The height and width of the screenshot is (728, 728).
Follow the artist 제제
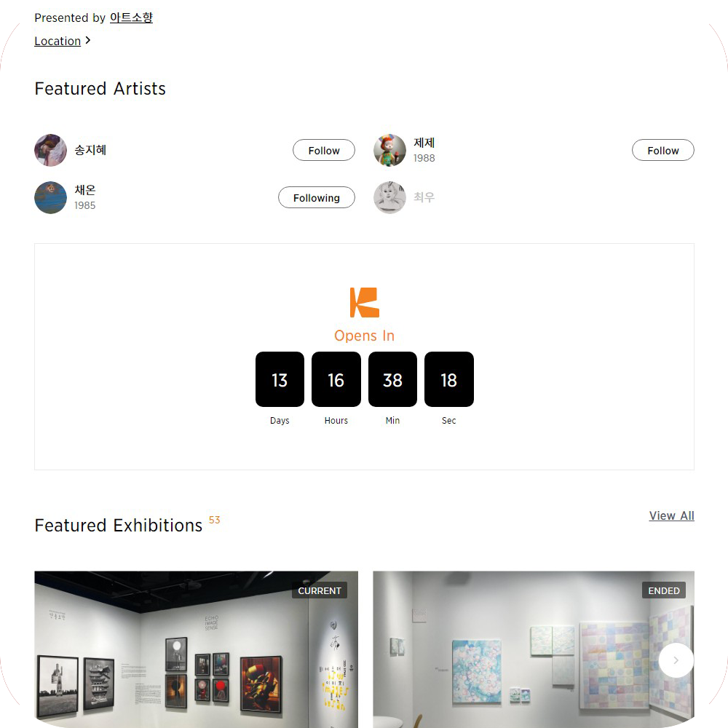(x=662, y=150)
